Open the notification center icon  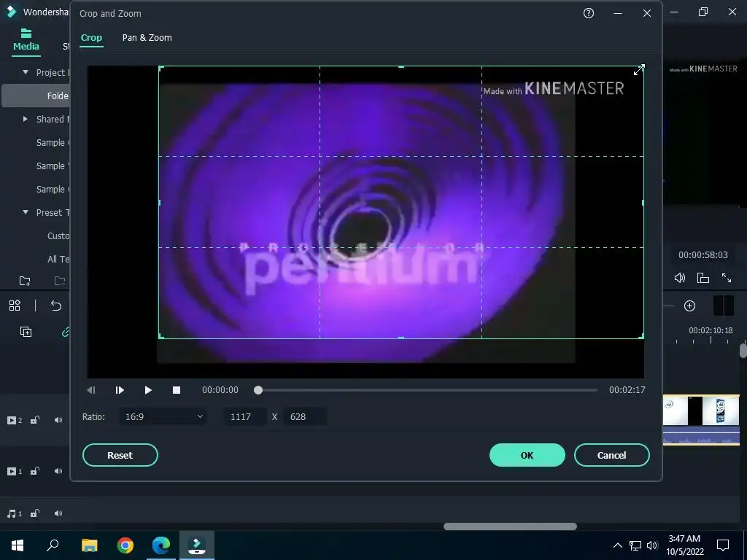[723, 545]
